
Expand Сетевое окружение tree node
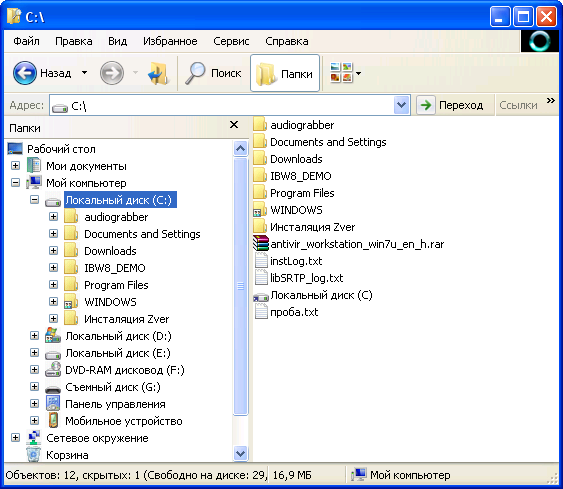click(15, 438)
